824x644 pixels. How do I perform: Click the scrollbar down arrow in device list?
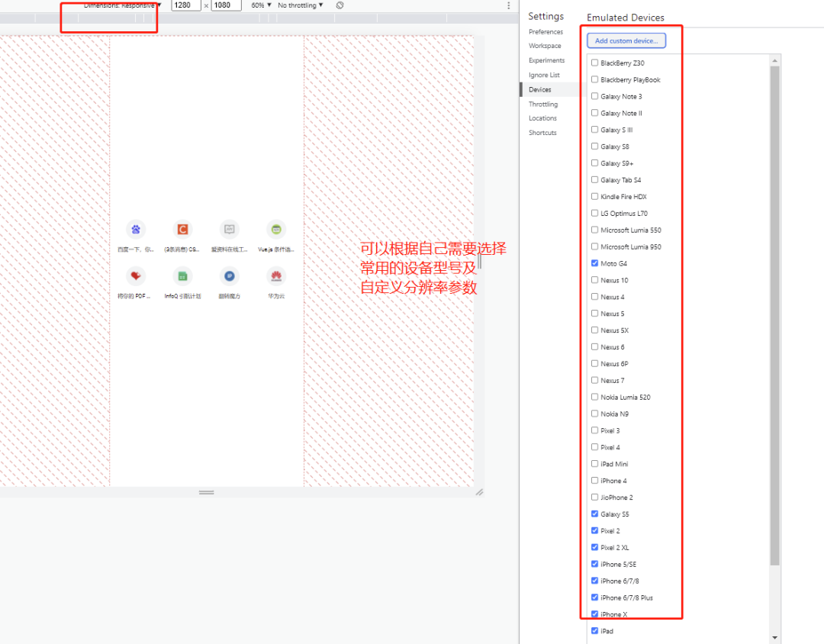(774, 638)
